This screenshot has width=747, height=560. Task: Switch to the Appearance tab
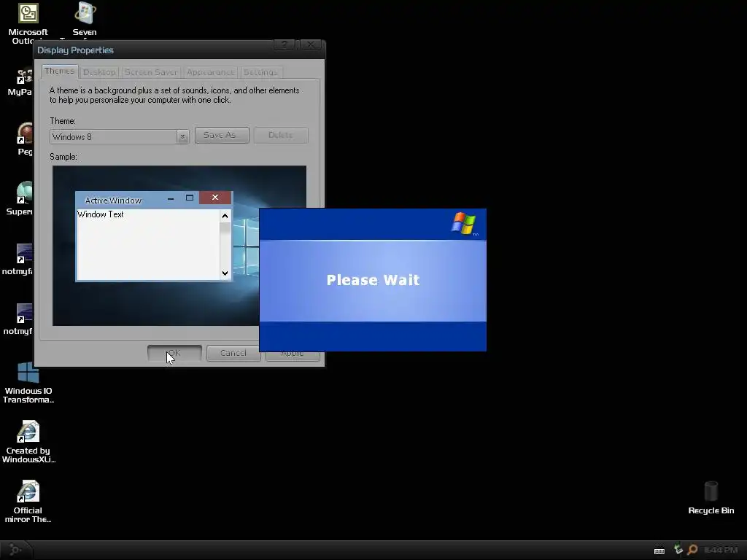click(211, 72)
